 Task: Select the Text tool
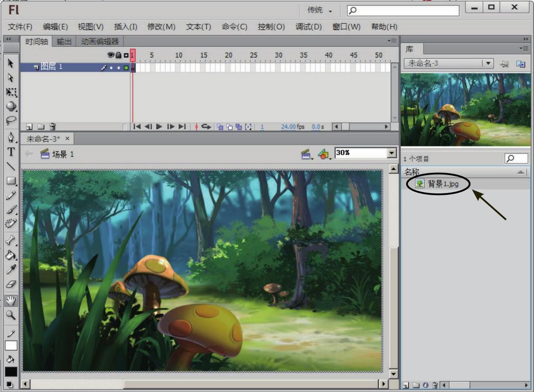click(x=11, y=152)
